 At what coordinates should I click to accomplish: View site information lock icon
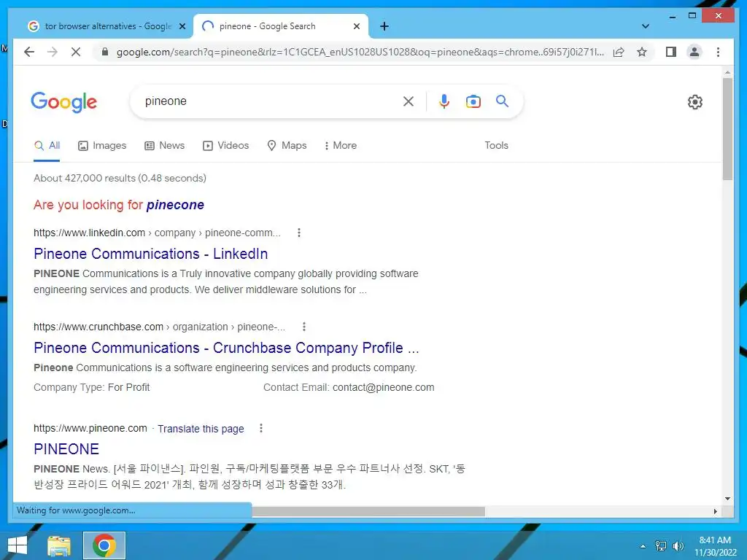point(105,52)
